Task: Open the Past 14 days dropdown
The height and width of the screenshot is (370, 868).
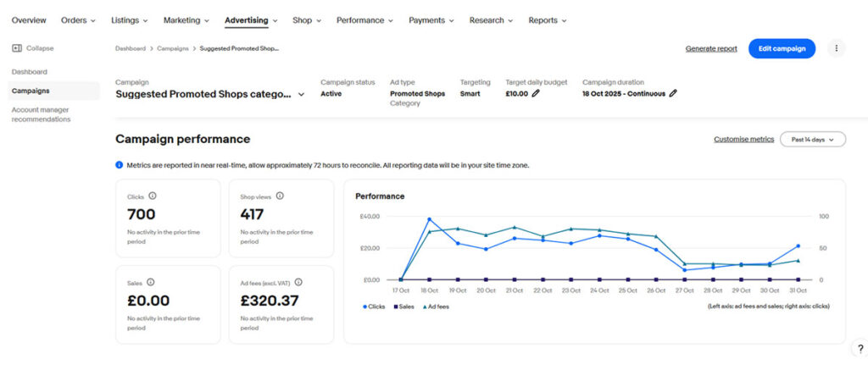Action: tap(812, 139)
